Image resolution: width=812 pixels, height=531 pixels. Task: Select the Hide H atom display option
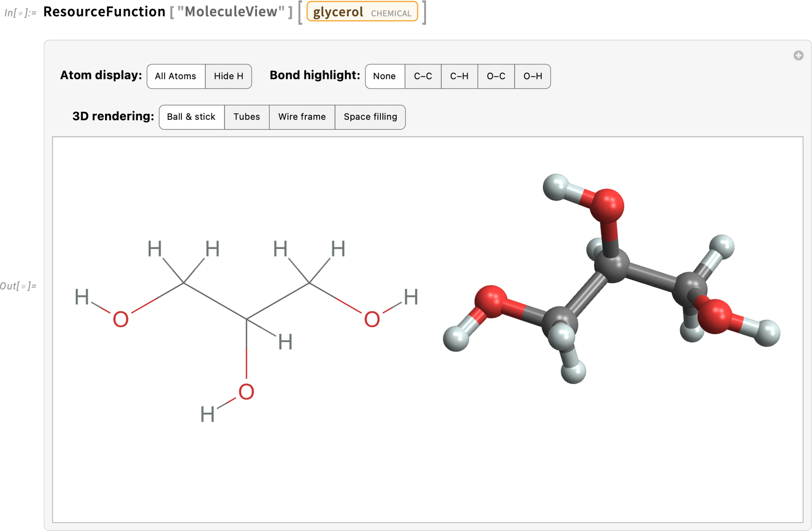pos(228,76)
